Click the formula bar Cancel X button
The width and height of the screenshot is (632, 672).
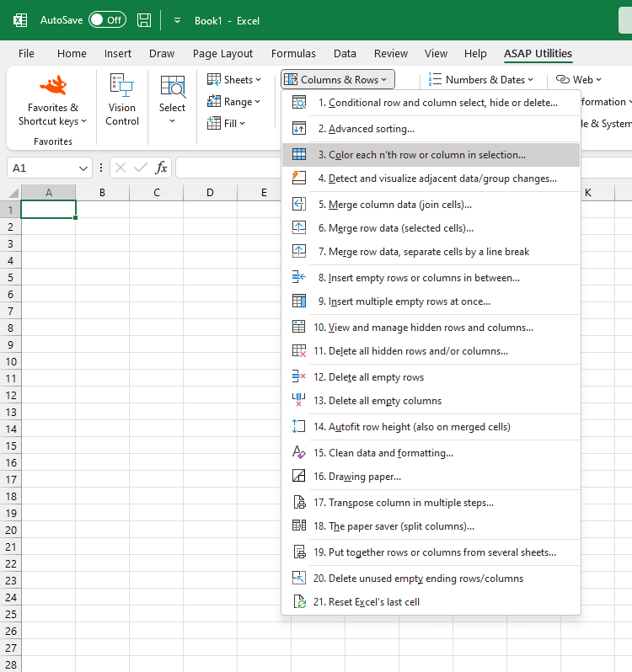(121, 168)
